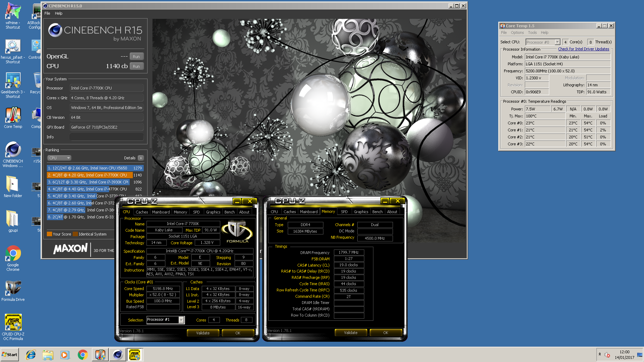Screen dimensions: 644x362
Task: Open Geekbench 3 Shortcut desktop icon
Action: [13, 85]
